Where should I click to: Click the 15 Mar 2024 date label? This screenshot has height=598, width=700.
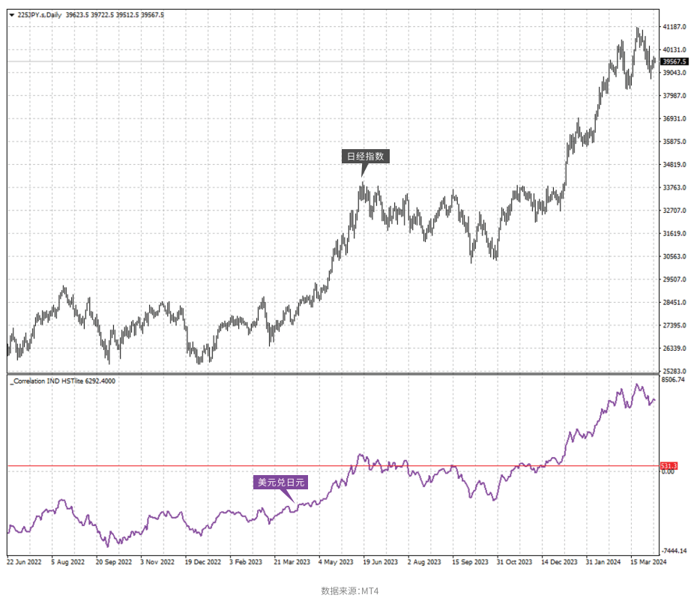[648, 562]
